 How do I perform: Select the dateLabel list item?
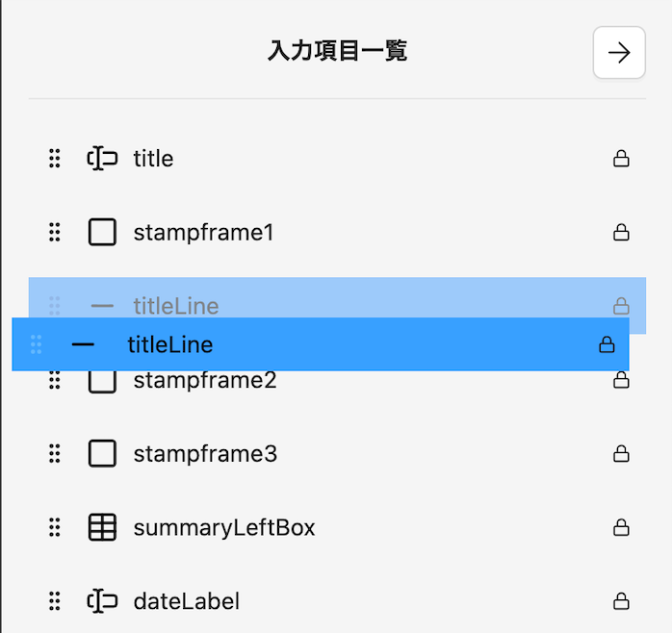[x=186, y=601]
